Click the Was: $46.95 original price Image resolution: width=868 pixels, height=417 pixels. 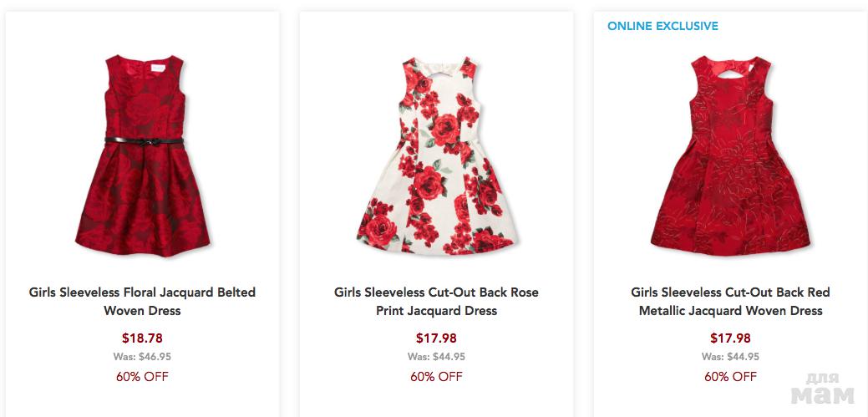pos(142,357)
